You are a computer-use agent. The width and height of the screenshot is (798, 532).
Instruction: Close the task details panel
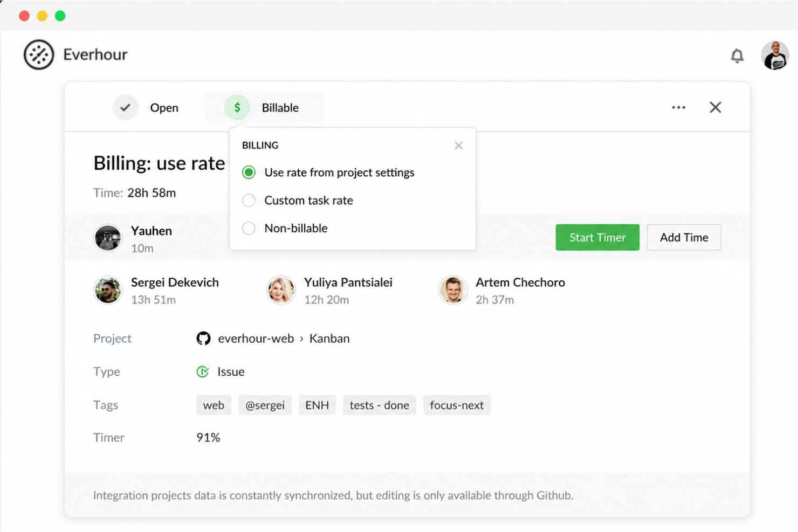[x=716, y=107]
